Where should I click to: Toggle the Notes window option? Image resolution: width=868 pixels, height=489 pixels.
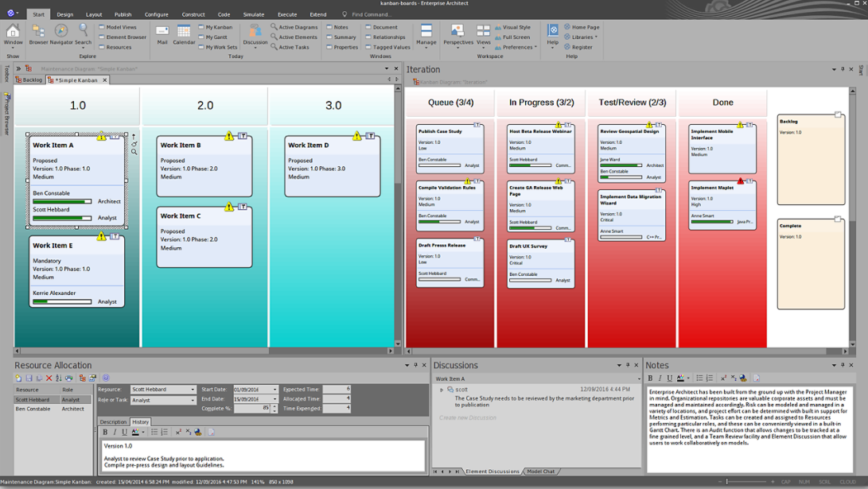point(337,27)
